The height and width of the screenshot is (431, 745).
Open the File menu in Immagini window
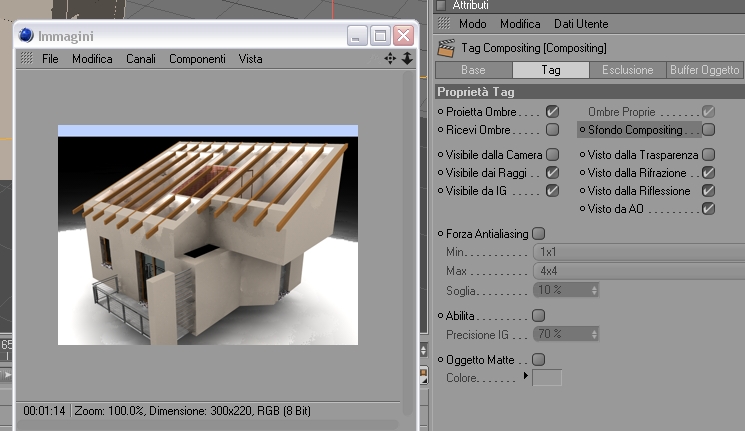point(50,59)
